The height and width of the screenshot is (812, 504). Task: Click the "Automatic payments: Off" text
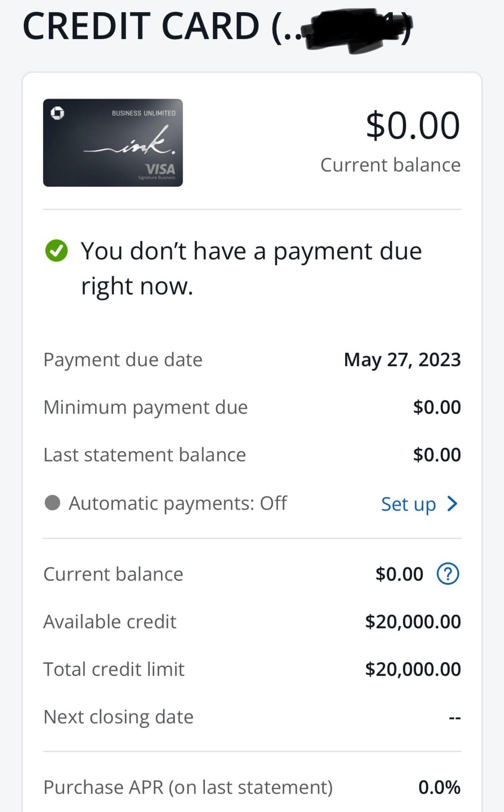[x=178, y=503]
